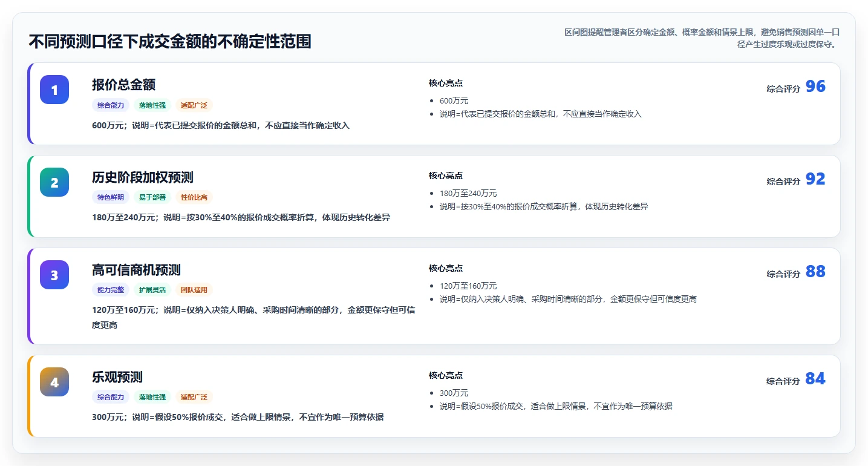Click the bold summary starting 180万至240万元；说明
The height and width of the screenshot is (466, 868).
pos(241,217)
